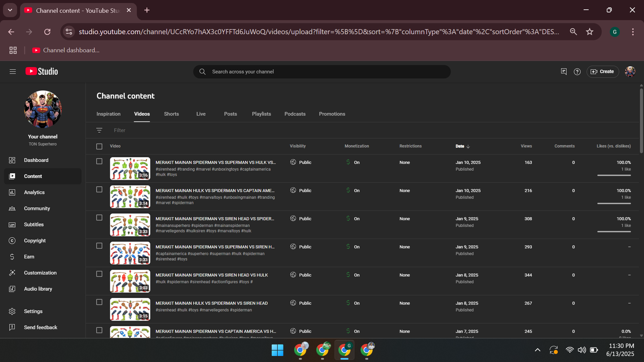Switch to the Inspiration tab

point(108,114)
